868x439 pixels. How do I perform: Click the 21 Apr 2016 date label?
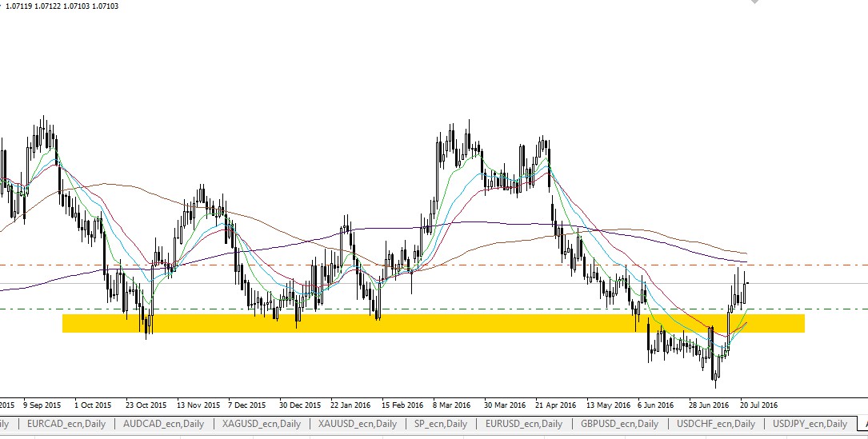pyautogui.click(x=556, y=405)
